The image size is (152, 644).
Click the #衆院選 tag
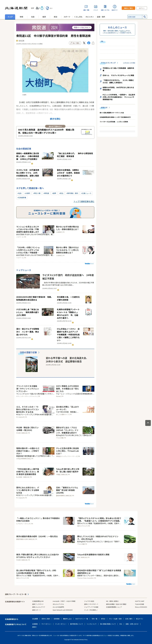[46, 193]
